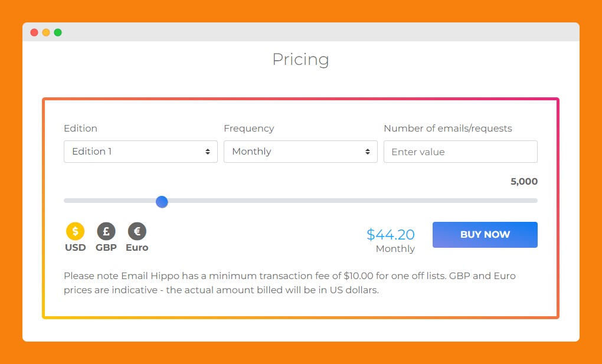Viewport: 602px width, 364px height.
Task: Click the 5,000 value label above slider
Action: pos(524,182)
